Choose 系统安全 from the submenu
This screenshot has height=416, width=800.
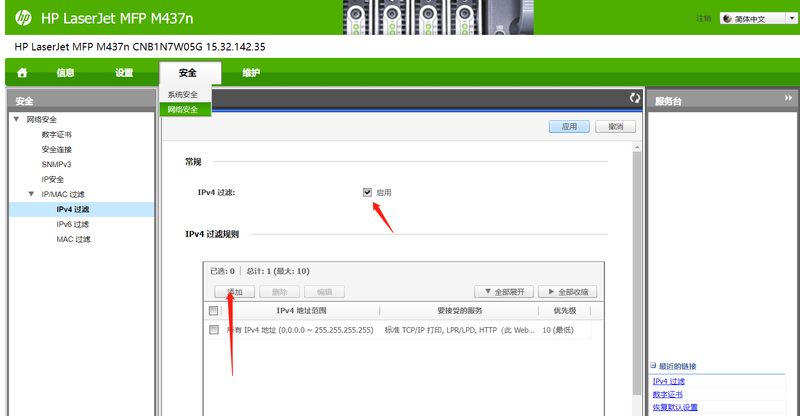pos(185,94)
